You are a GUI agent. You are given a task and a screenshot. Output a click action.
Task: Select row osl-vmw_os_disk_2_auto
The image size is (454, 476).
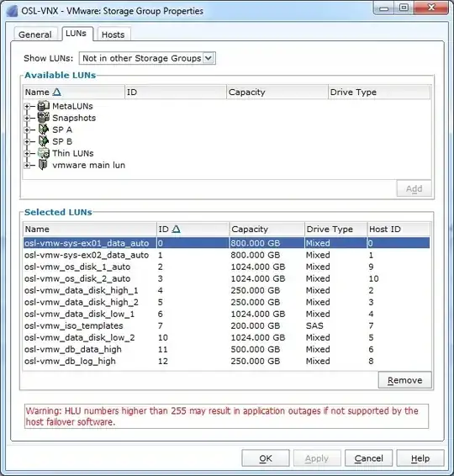point(226,278)
